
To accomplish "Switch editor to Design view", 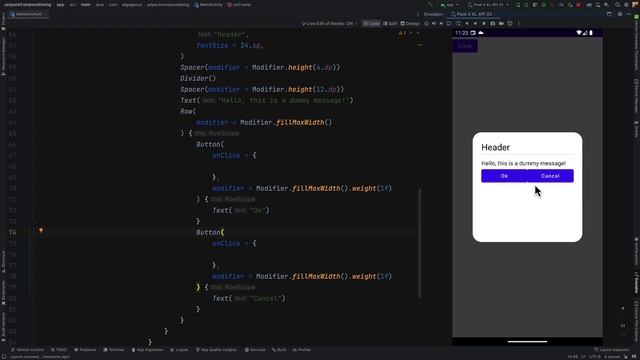I will 410,24.
